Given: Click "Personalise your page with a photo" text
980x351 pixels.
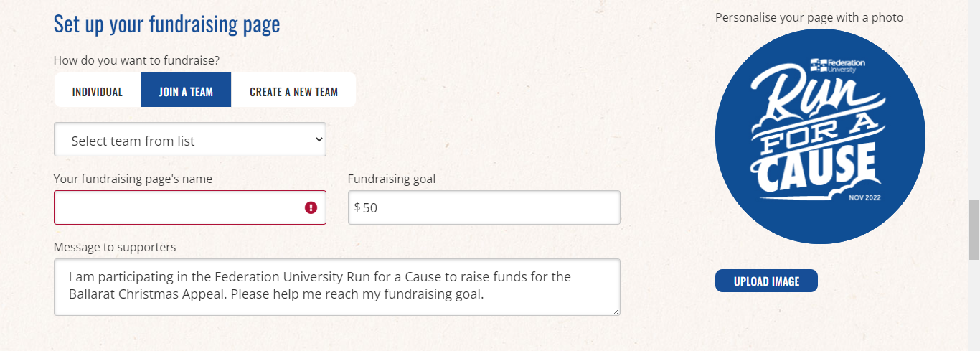Looking at the screenshot, I should [x=809, y=17].
